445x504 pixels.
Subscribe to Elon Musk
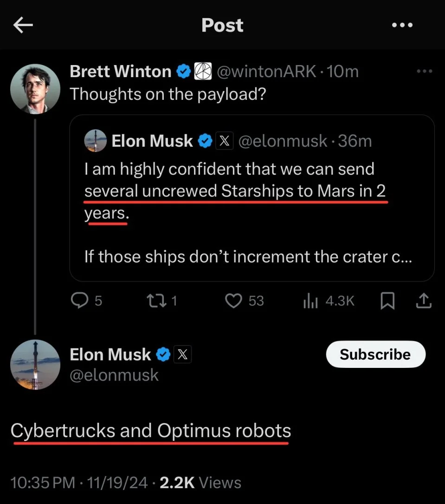[x=375, y=354]
